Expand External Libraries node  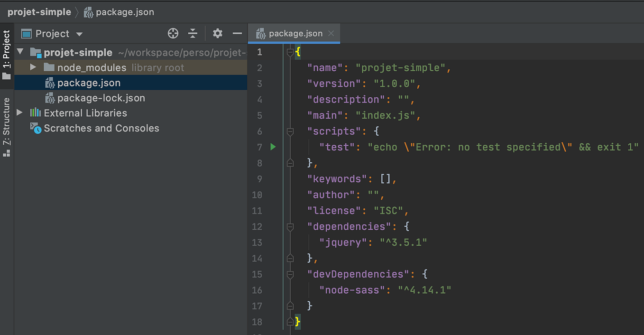[x=19, y=113]
